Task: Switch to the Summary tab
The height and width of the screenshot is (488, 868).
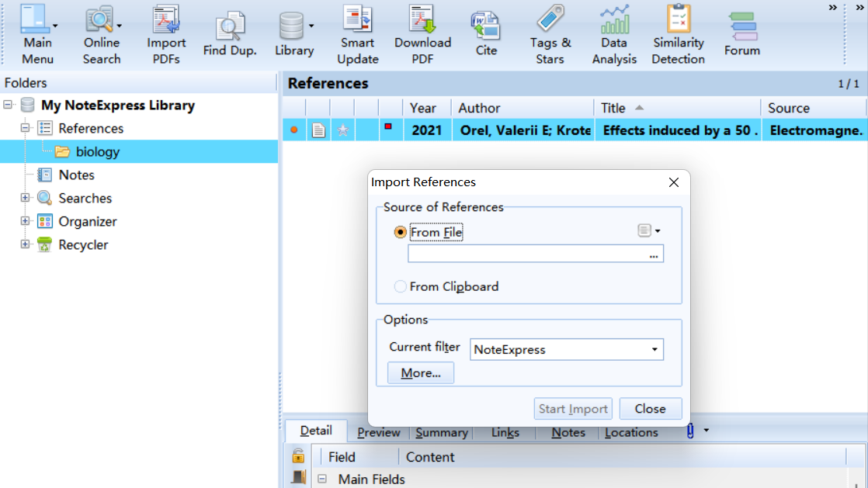Action: point(442,433)
